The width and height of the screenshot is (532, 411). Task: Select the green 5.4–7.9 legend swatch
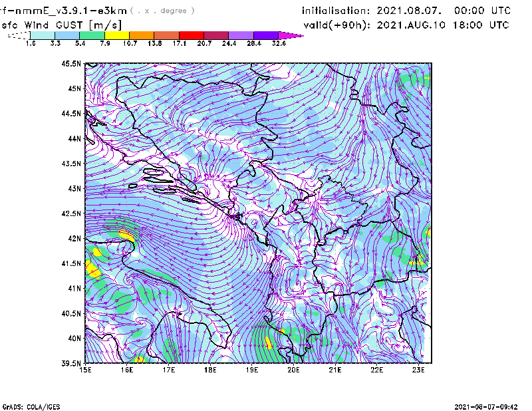(x=92, y=35)
